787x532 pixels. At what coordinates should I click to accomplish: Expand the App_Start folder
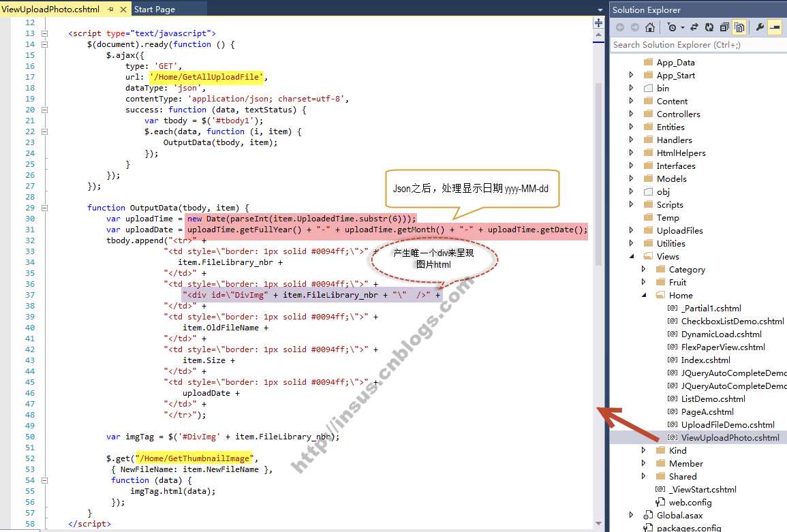[x=632, y=76]
